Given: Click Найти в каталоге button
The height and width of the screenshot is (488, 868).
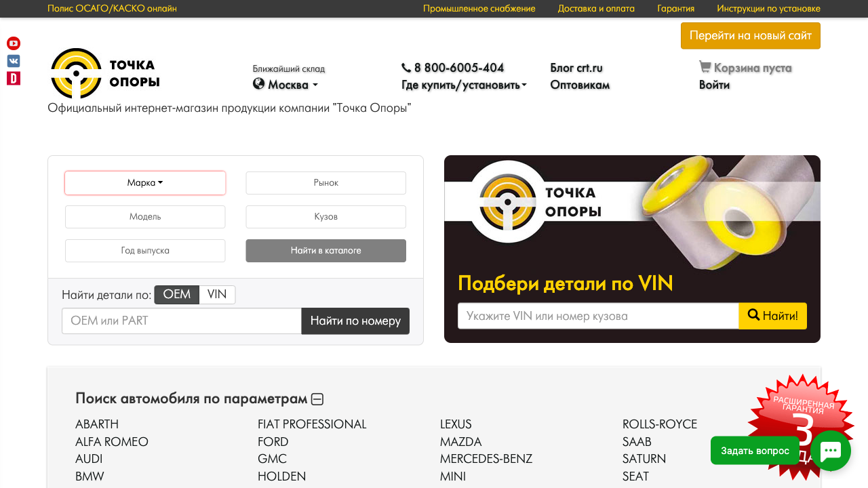Looking at the screenshot, I should pyautogui.click(x=325, y=251).
